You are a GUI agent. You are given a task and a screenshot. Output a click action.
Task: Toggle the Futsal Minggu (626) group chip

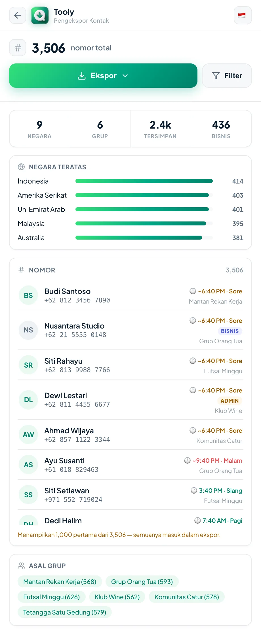(51, 597)
